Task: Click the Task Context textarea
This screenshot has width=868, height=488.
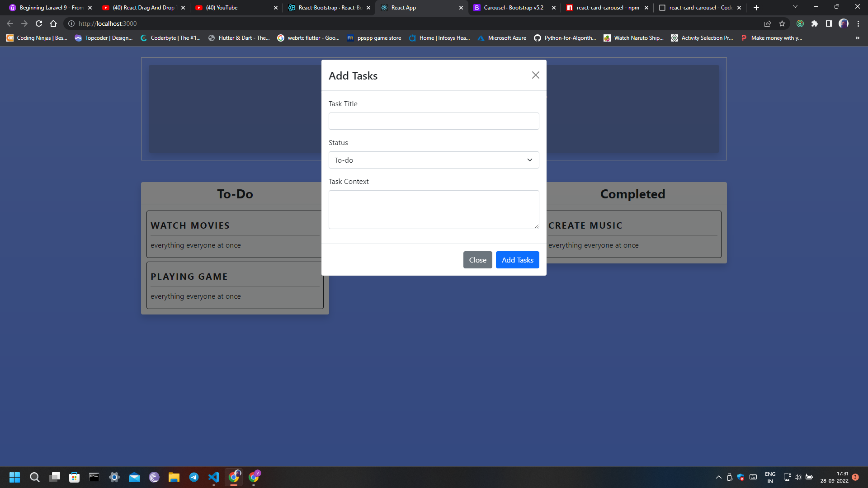Action: (434, 210)
